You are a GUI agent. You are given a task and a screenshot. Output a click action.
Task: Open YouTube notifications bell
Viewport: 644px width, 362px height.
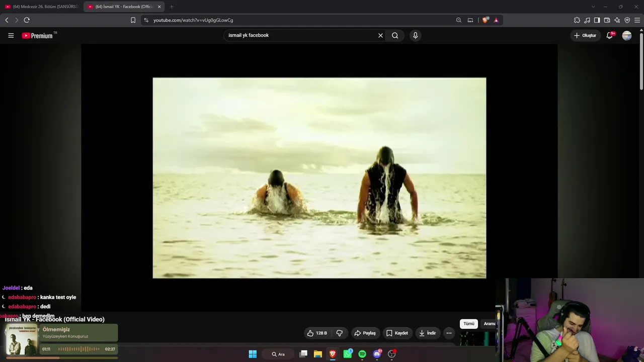[610, 36]
